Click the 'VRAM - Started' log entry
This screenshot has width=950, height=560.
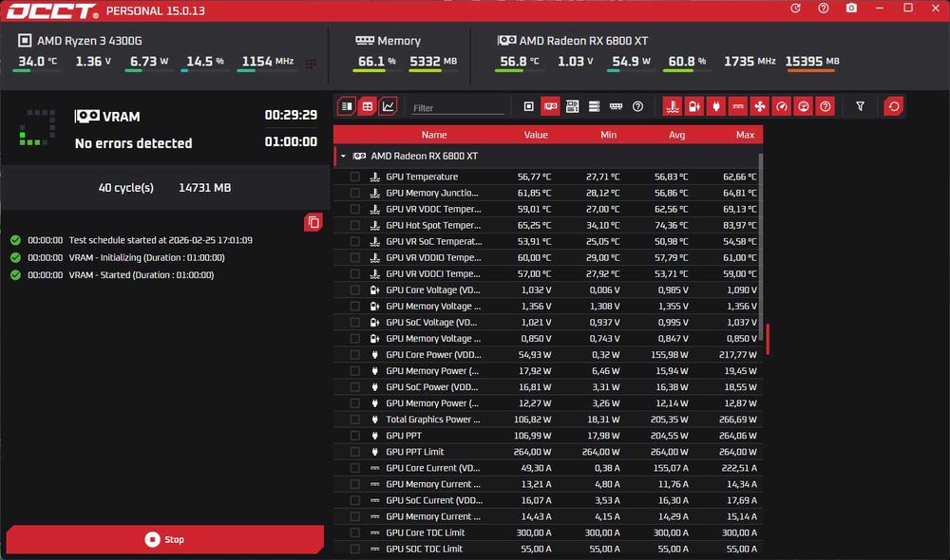click(141, 275)
